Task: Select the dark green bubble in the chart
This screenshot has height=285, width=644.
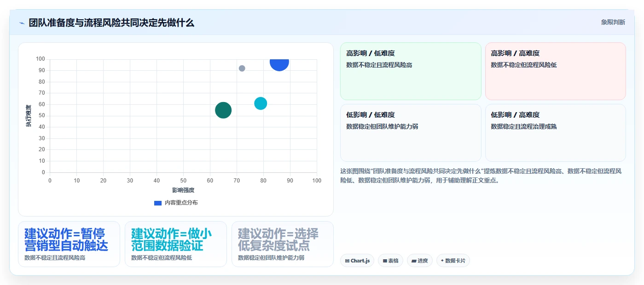Action: pyautogui.click(x=223, y=110)
